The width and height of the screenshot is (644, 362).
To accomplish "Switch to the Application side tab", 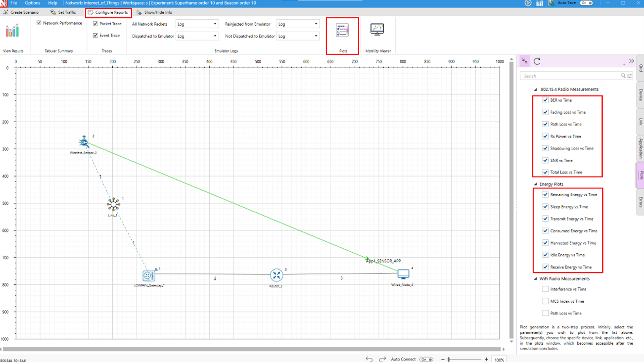I will tap(640, 148).
